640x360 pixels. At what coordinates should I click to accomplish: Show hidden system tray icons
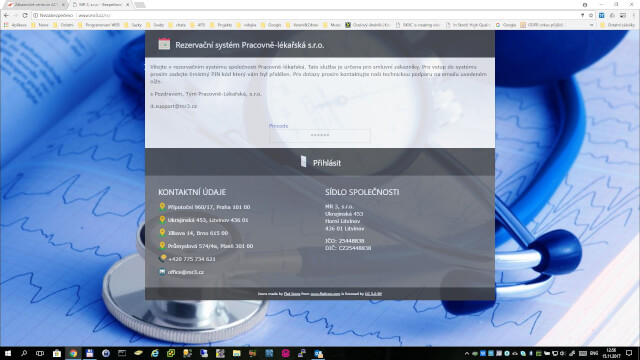(x=467, y=353)
